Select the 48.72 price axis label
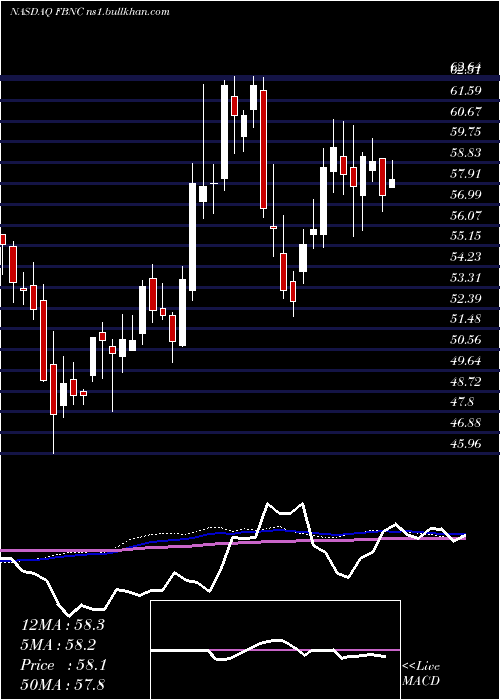 point(467,381)
